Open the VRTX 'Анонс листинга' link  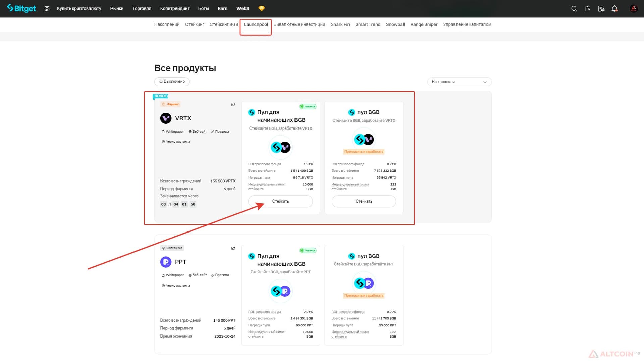176,142
